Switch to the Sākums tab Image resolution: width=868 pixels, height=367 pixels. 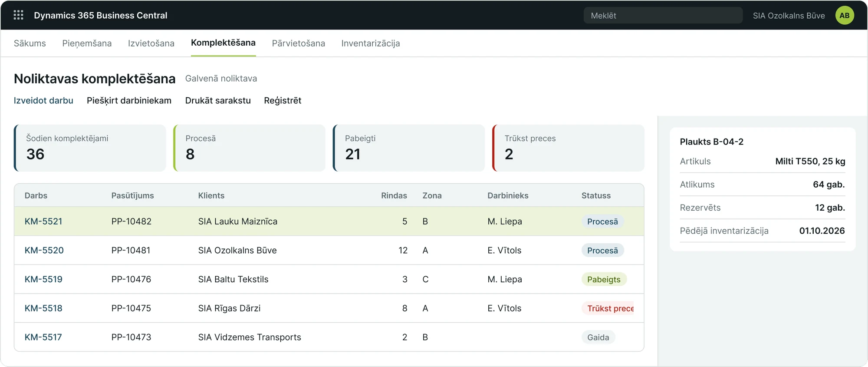(x=30, y=43)
